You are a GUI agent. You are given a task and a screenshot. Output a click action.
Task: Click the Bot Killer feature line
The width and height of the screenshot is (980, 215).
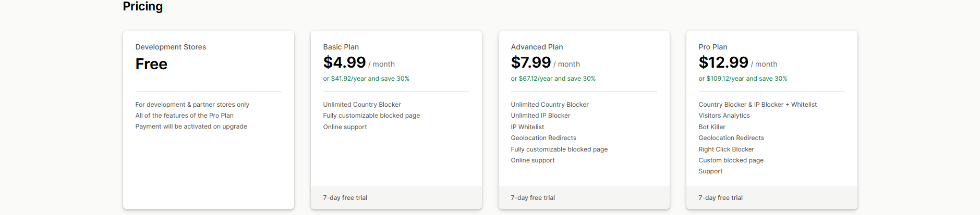click(x=712, y=127)
